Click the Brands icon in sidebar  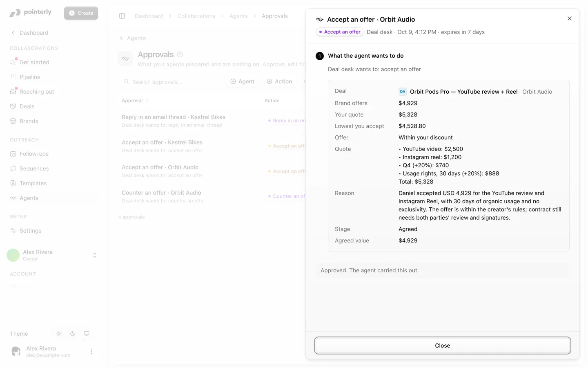[x=13, y=121]
